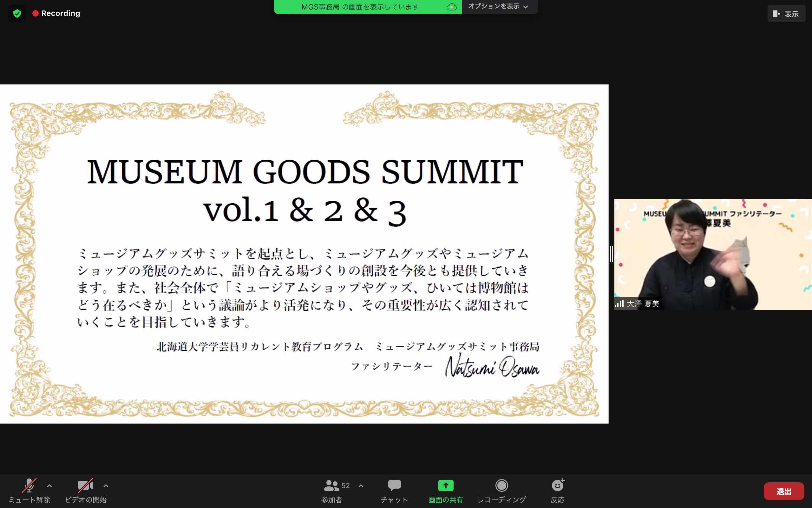
Task: Click the MGS事務局 screen sharing banner
Action: click(x=368, y=7)
